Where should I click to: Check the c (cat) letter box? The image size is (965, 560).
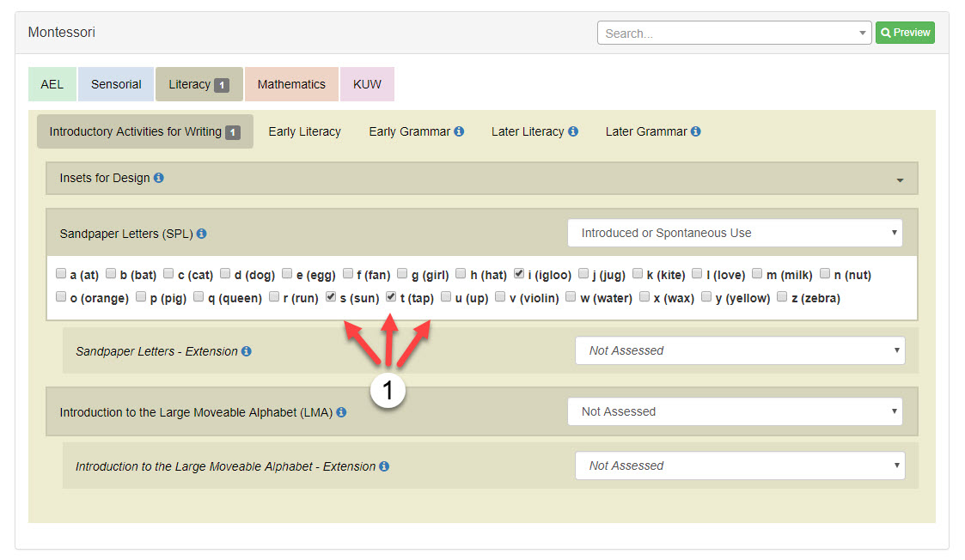tap(168, 273)
